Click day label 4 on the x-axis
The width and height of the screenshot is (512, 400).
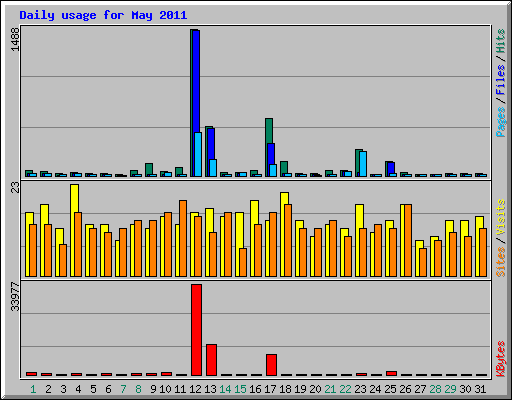[78, 389]
